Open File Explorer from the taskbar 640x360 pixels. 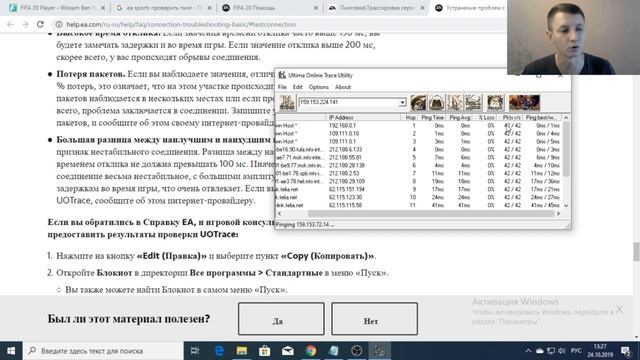tap(242, 351)
